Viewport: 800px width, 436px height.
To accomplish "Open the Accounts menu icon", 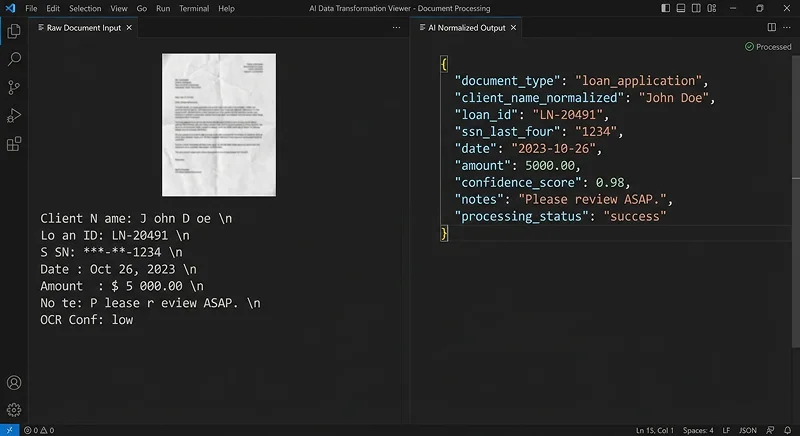I will pyautogui.click(x=14, y=383).
